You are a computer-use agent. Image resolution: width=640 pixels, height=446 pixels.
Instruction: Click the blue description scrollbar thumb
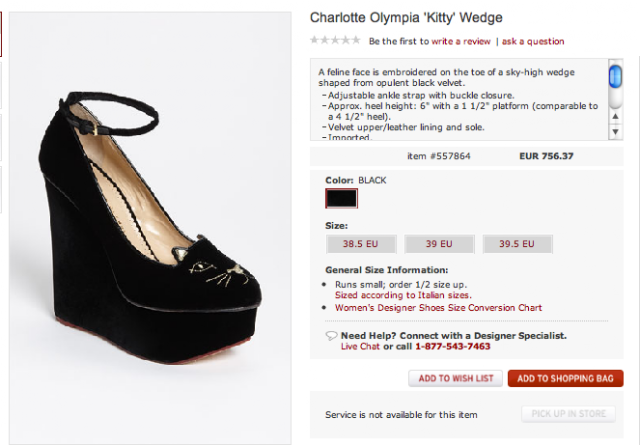[x=616, y=76]
